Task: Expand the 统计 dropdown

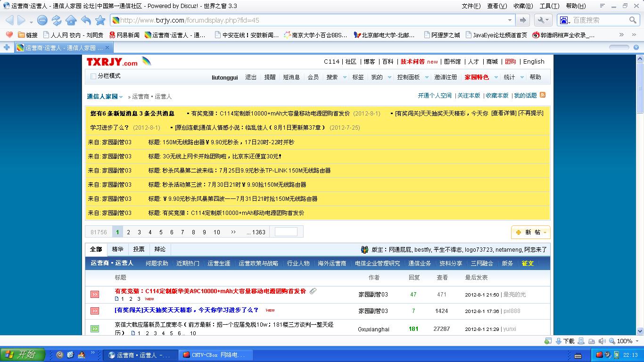Action: point(522,77)
